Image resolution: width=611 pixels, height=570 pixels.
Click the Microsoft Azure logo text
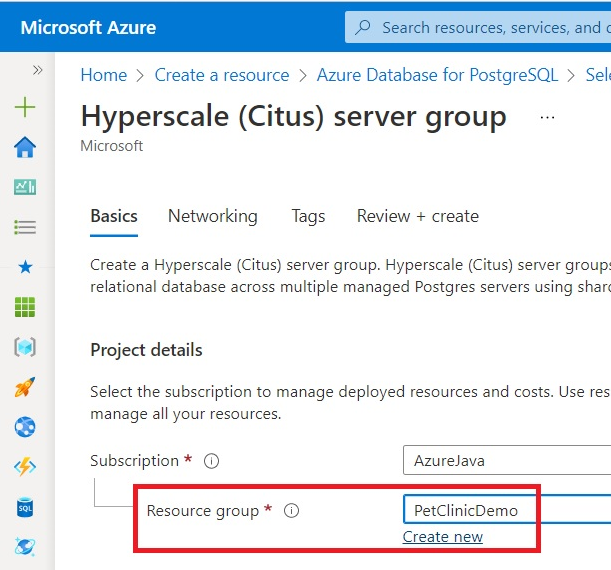tap(88, 28)
